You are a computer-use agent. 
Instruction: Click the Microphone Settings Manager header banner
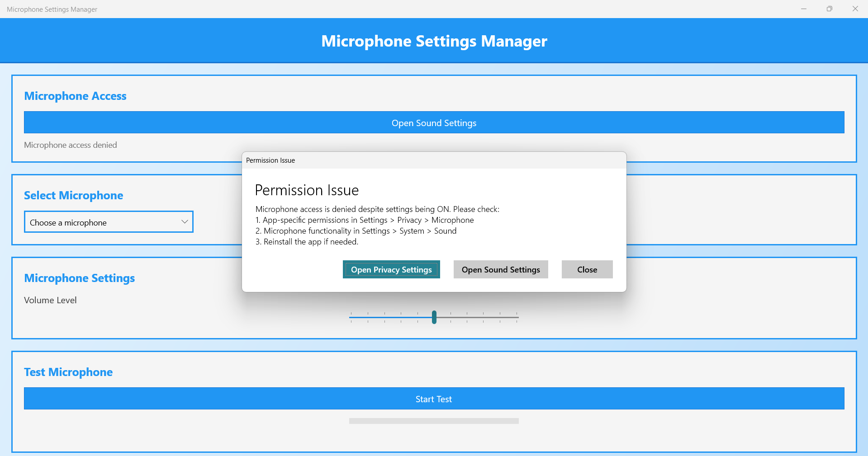coord(434,41)
